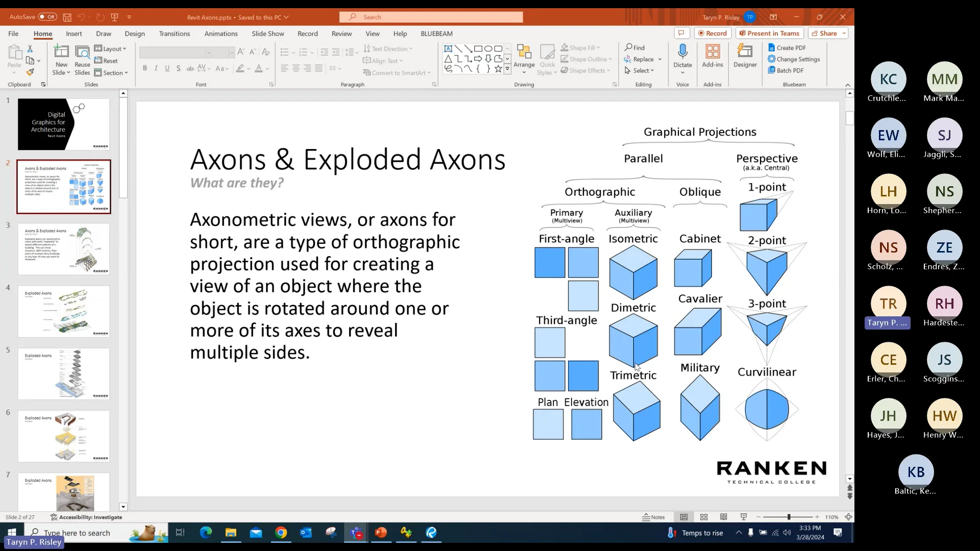
Task: Start recording with the Record button
Action: coord(713,33)
